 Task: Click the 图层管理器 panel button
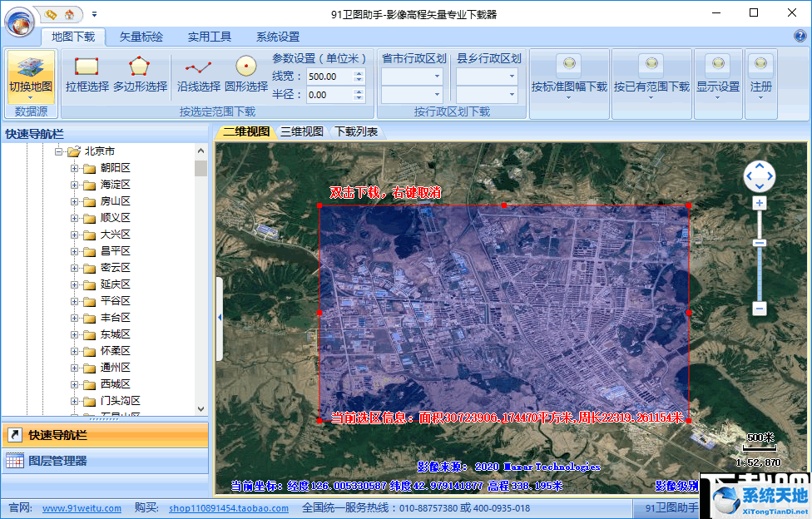tap(105, 461)
